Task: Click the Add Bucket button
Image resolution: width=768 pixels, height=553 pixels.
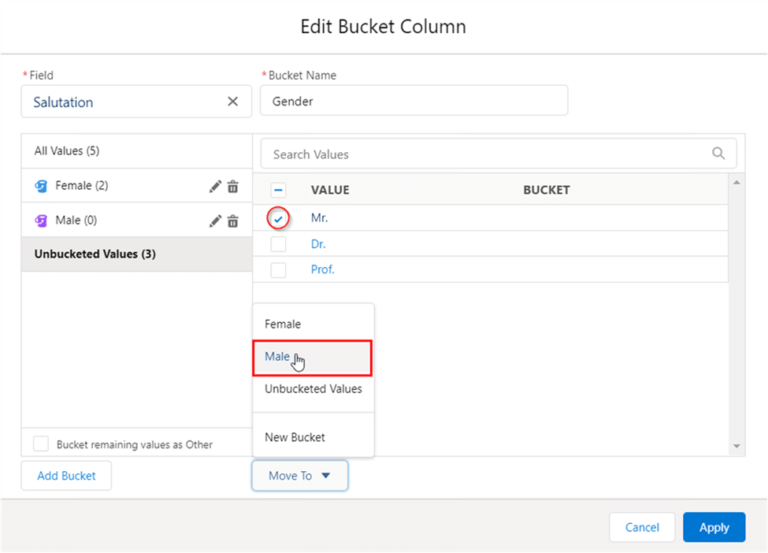Action: click(66, 476)
